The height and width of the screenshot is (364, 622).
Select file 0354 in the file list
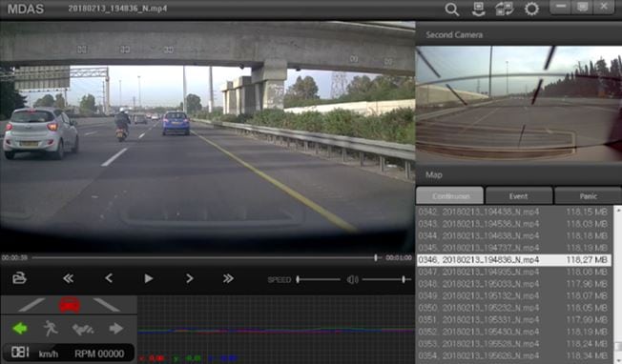(x=513, y=355)
